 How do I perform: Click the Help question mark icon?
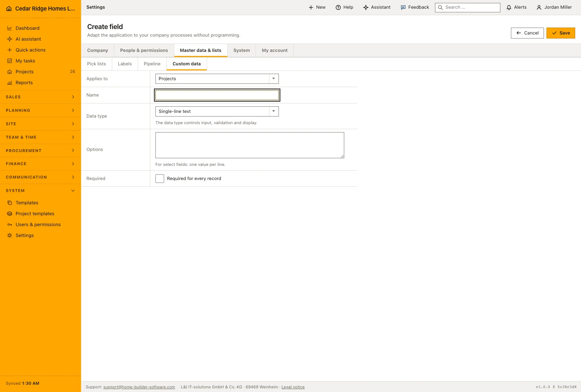(338, 7)
